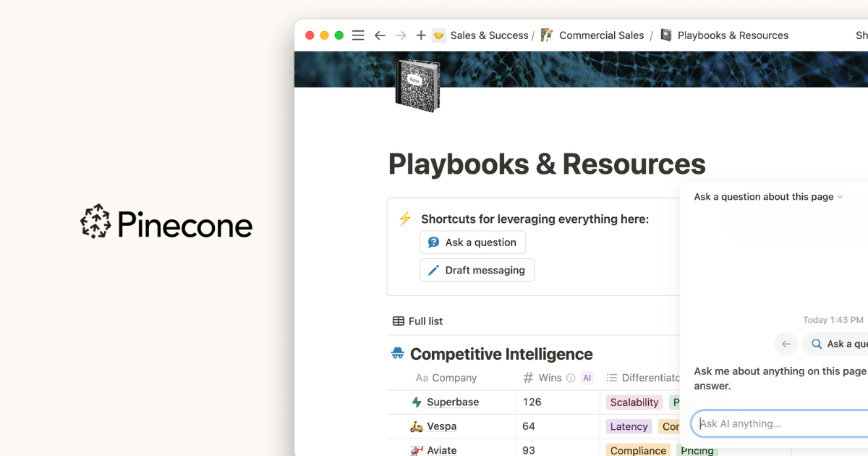Image resolution: width=868 pixels, height=456 pixels.
Task: Click the AI panel back arrow button
Action: pyautogui.click(x=786, y=344)
